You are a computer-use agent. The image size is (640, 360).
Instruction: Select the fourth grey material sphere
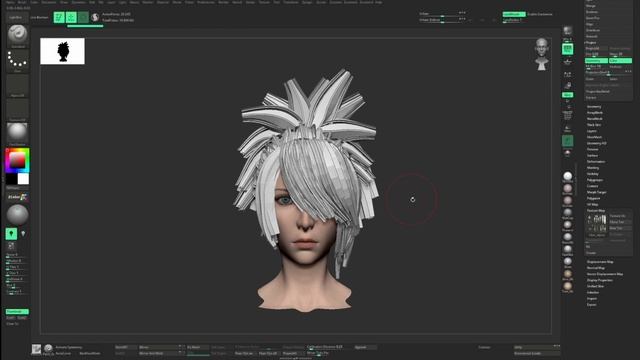567,213
